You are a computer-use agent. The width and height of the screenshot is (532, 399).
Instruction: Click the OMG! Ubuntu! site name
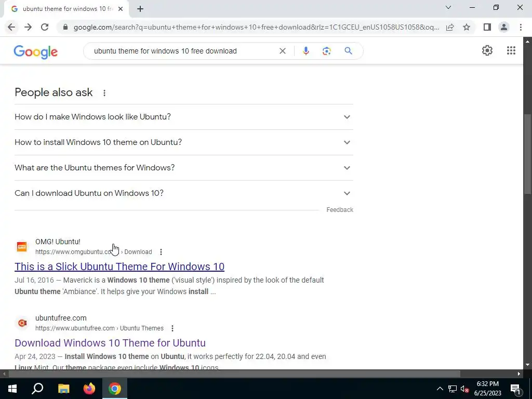58,242
